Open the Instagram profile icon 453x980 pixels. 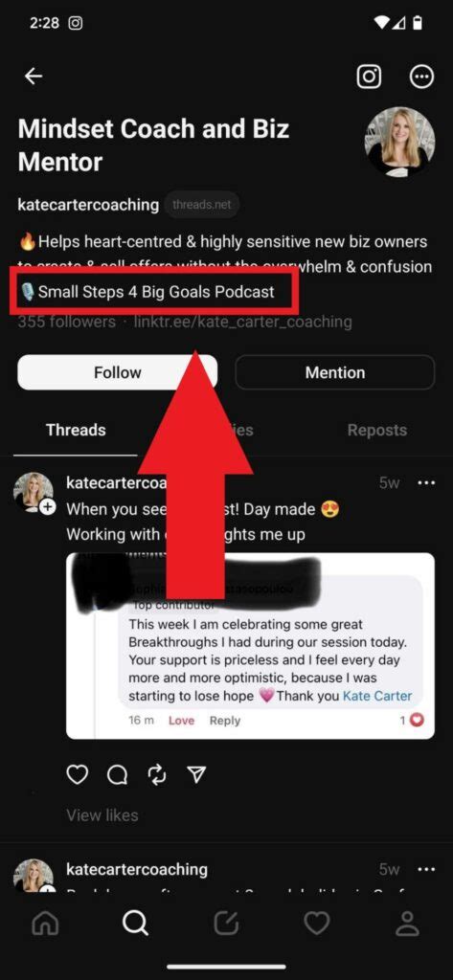pyautogui.click(x=369, y=77)
